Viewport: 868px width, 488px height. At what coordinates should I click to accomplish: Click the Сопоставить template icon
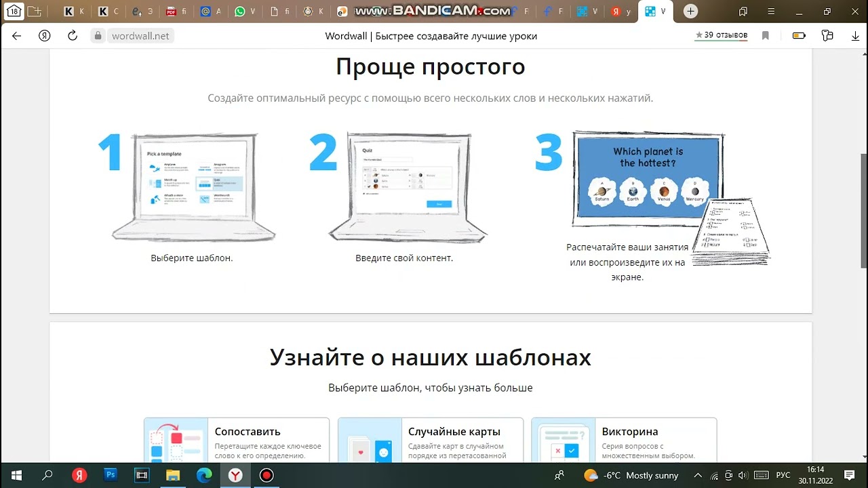176,441
